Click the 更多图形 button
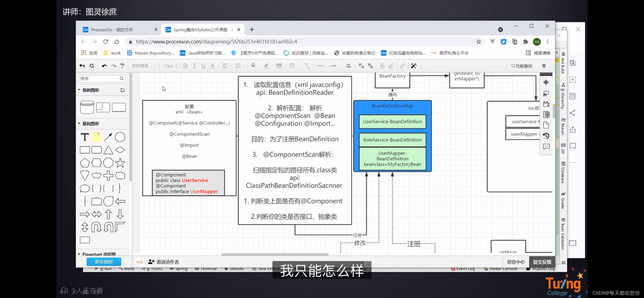 (x=104, y=262)
